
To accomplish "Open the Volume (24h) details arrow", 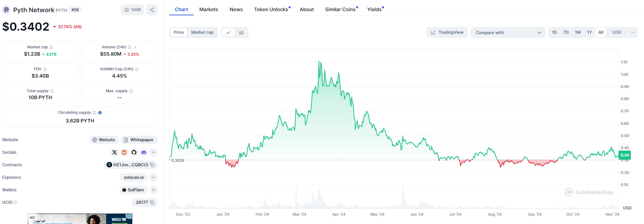I will [135, 47].
